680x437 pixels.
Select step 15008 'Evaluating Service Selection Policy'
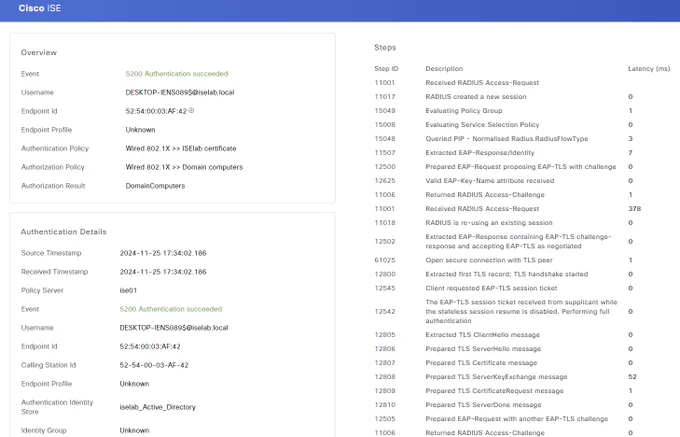click(482, 124)
